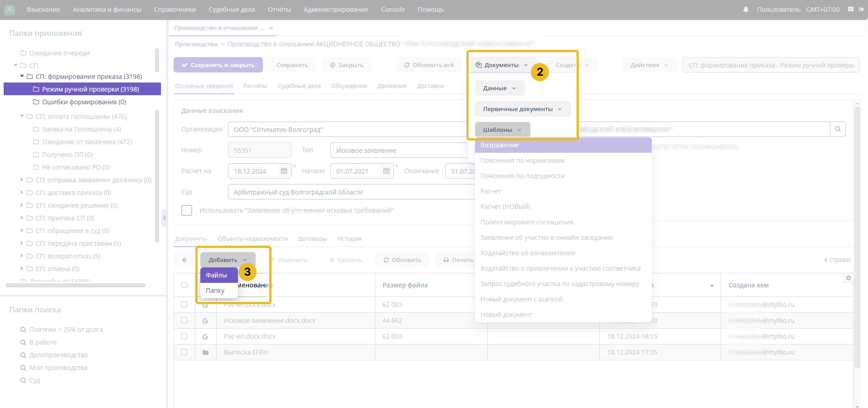The width and height of the screenshot is (868, 408).
Task: Switch to the Судебные дела tab
Action: [x=299, y=86]
